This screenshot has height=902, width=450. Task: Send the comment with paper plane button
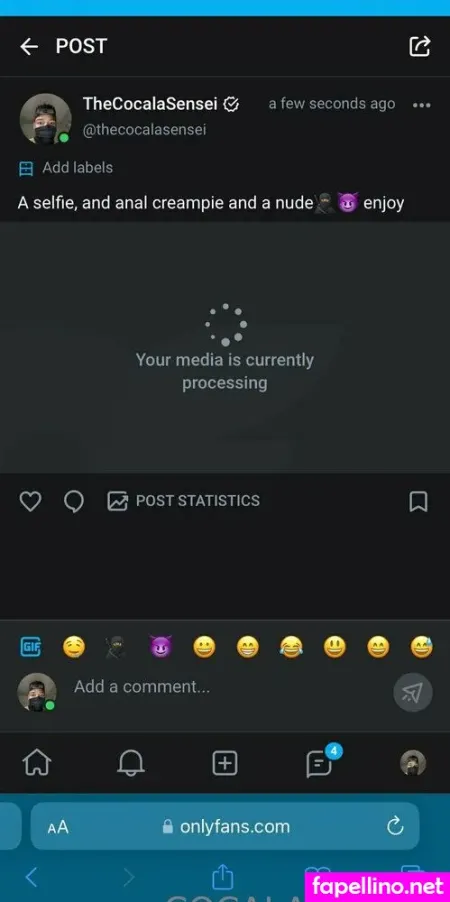(x=413, y=692)
